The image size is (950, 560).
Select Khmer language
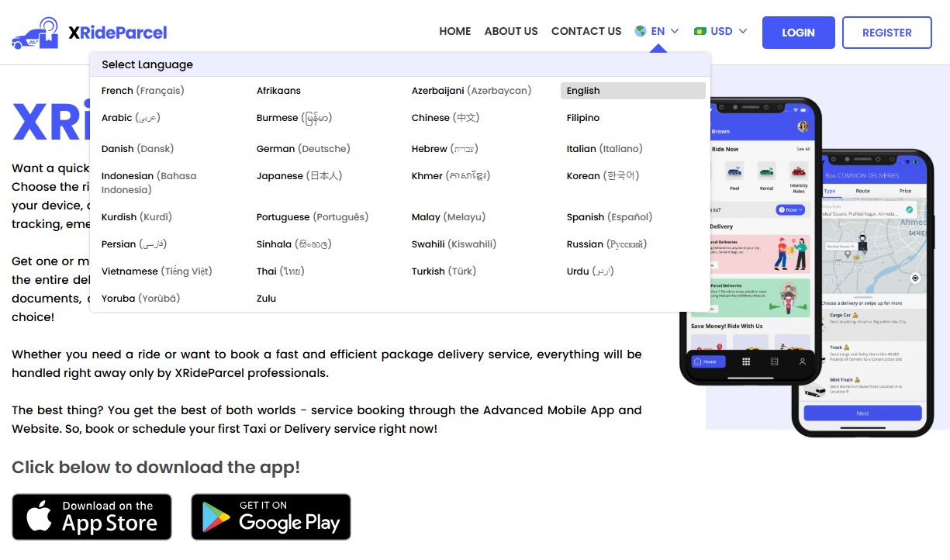click(451, 176)
